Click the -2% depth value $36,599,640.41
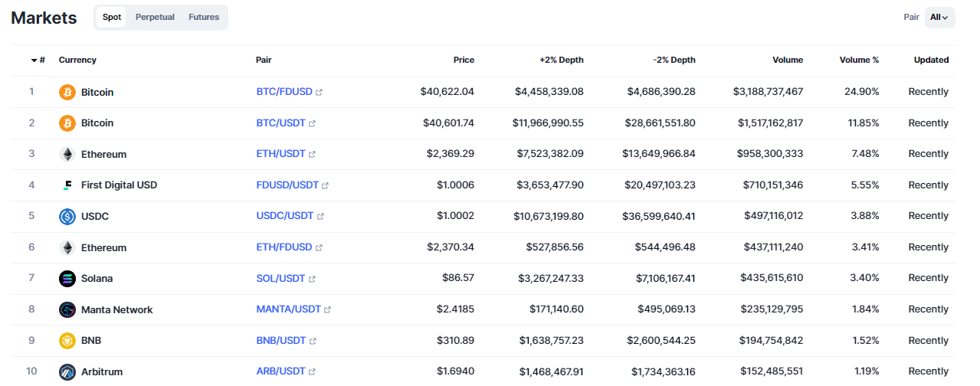 pos(660,217)
